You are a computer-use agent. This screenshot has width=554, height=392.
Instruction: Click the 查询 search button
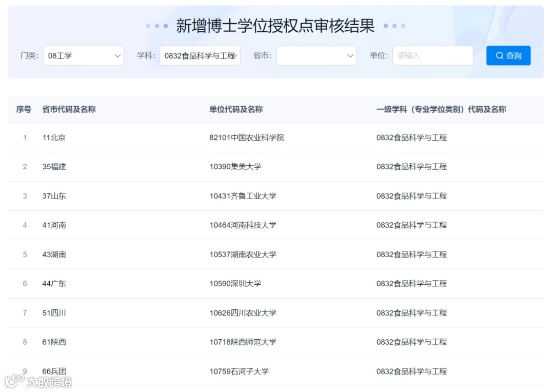(508, 55)
